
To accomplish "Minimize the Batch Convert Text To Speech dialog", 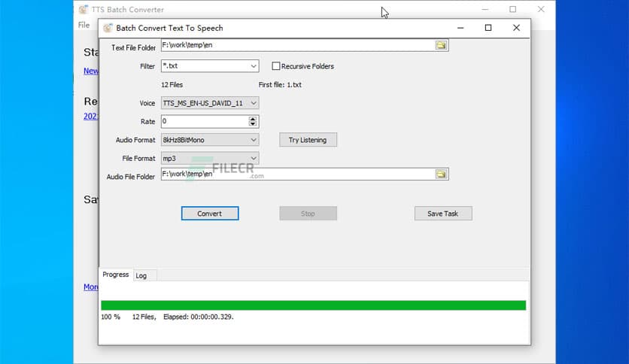I will click(x=460, y=28).
